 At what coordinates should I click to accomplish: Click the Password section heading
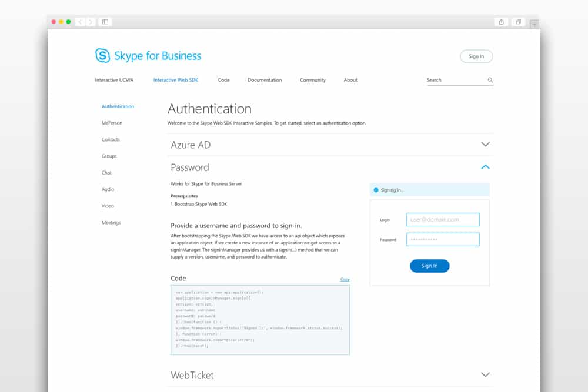tap(190, 167)
